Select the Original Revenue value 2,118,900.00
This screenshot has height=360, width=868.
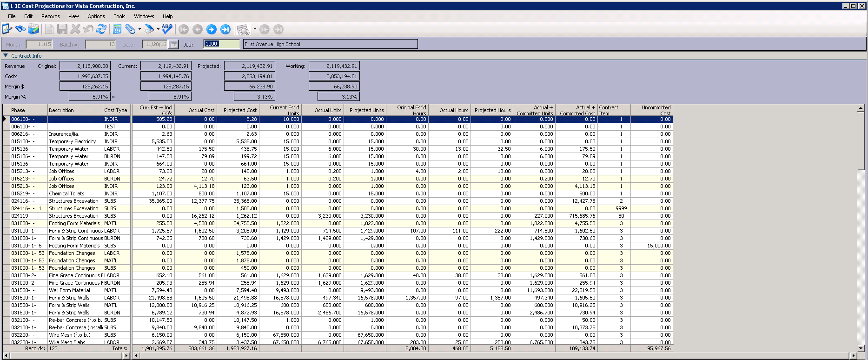pyautogui.click(x=85, y=66)
